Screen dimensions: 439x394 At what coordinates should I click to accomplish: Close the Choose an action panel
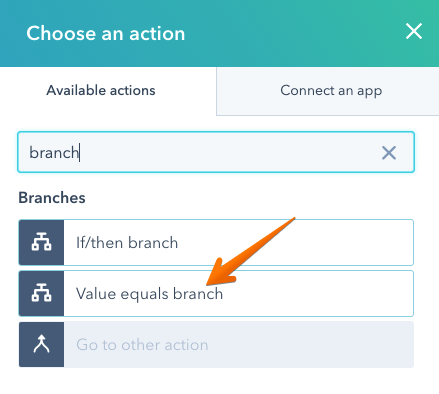click(414, 31)
